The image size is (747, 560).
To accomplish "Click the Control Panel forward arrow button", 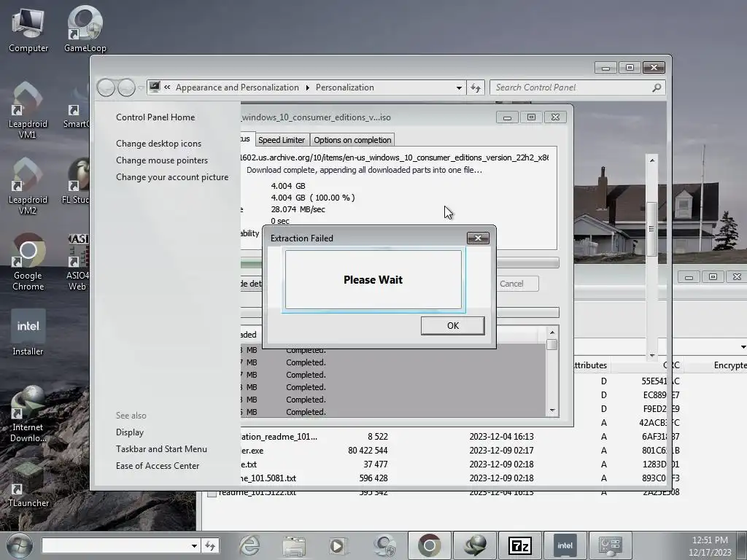I will click(126, 87).
